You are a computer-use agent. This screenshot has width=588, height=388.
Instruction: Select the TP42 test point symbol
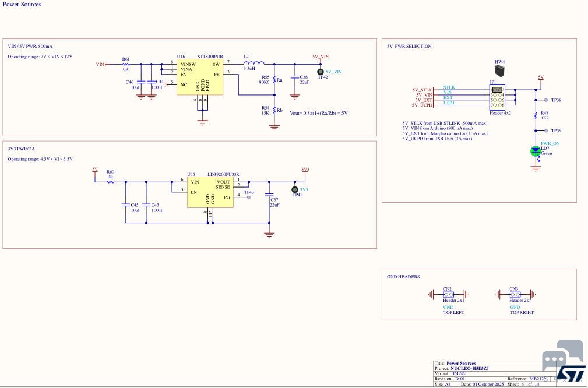coord(321,72)
